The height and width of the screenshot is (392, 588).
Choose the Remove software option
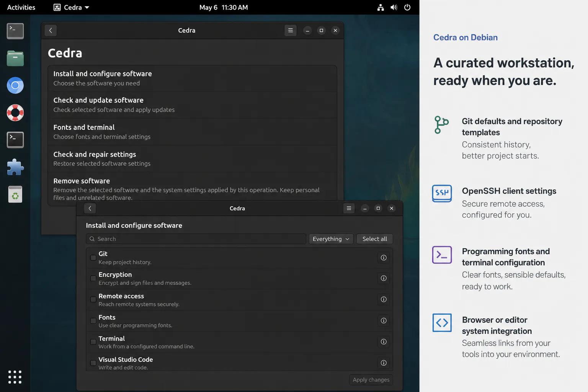pos(192,189)
